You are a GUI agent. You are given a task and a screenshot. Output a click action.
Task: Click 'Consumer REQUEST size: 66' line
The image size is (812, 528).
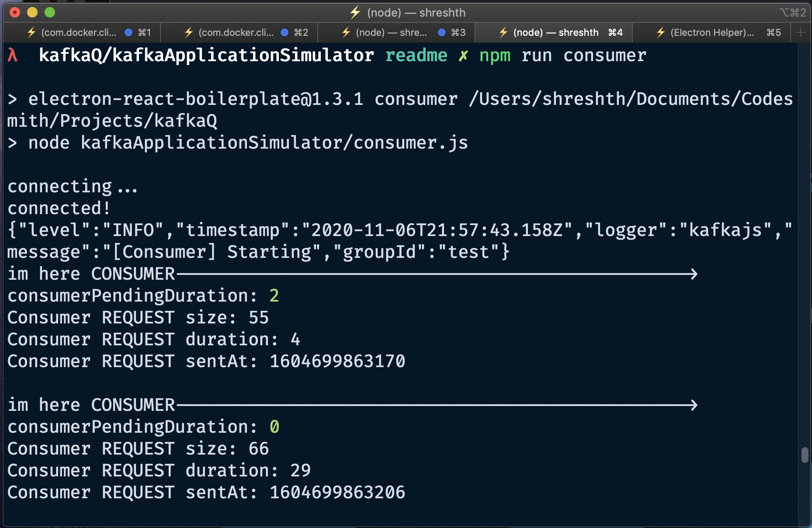click(138, 449)
